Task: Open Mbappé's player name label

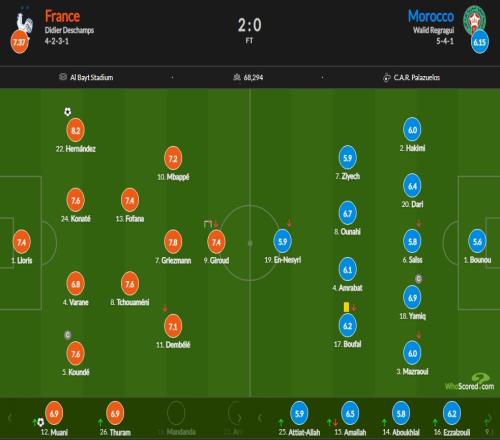Action: point(173,177)
